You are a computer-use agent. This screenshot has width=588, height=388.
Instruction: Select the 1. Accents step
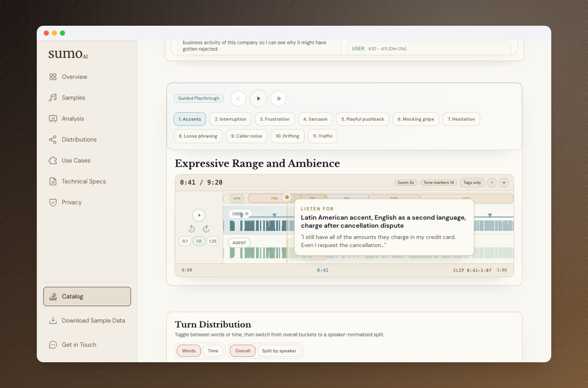[190, 119]
